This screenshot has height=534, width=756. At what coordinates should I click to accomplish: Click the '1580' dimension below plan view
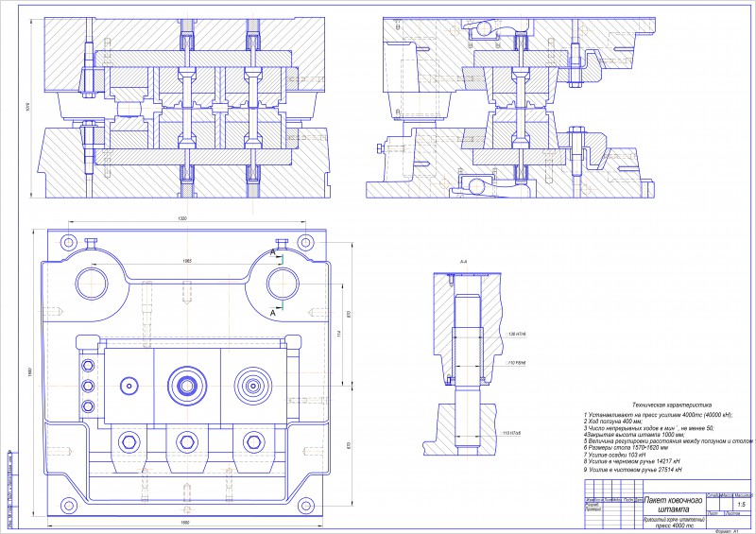click(x=185, y=522)
